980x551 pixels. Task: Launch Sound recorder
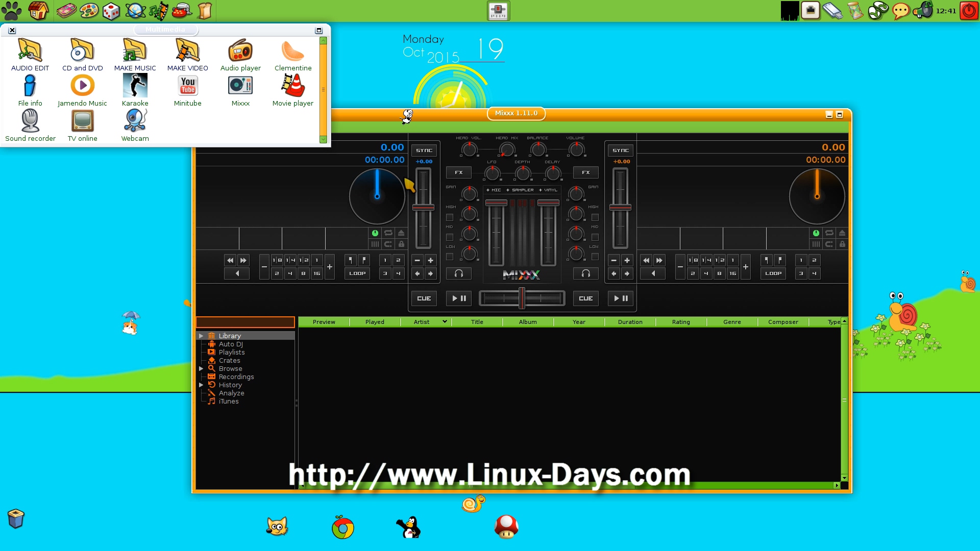pyautogui.click(x=30, y=126)
